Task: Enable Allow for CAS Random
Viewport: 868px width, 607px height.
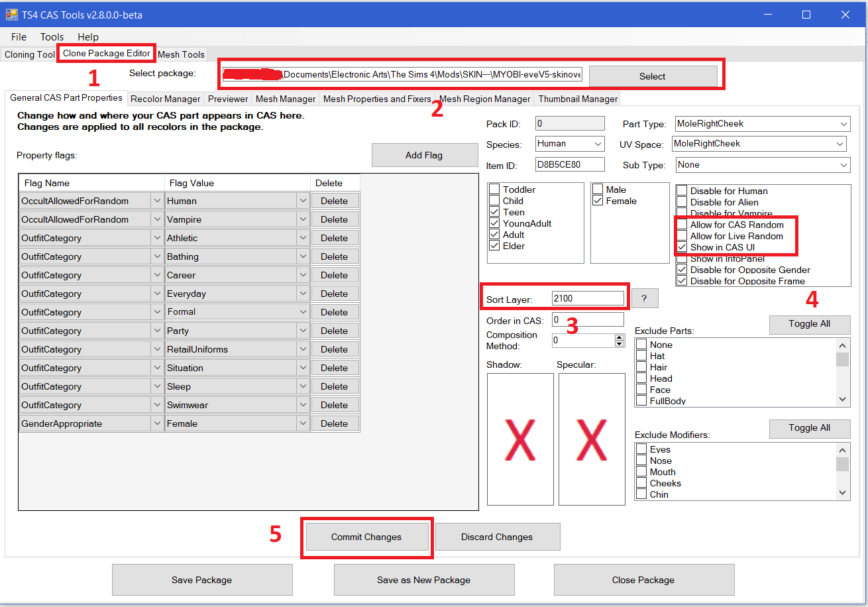Action: click(x=682, y=225)
